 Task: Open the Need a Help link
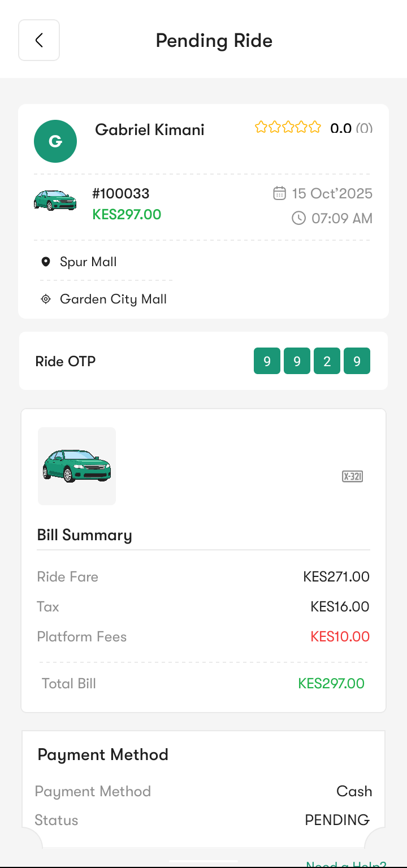click(x=346, y=865)
